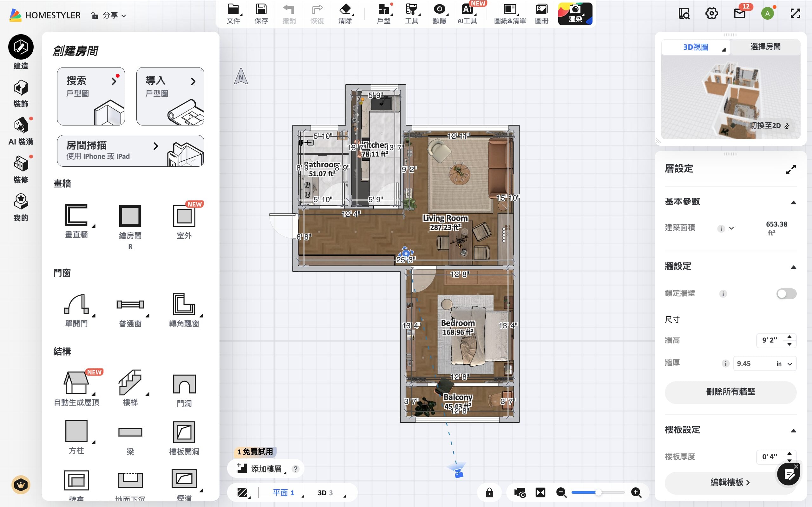Screen dimensions: 812x507
Task: Click the 刪除所有牆壁 button
Action: pyautogui.click(x=730, y=392)
